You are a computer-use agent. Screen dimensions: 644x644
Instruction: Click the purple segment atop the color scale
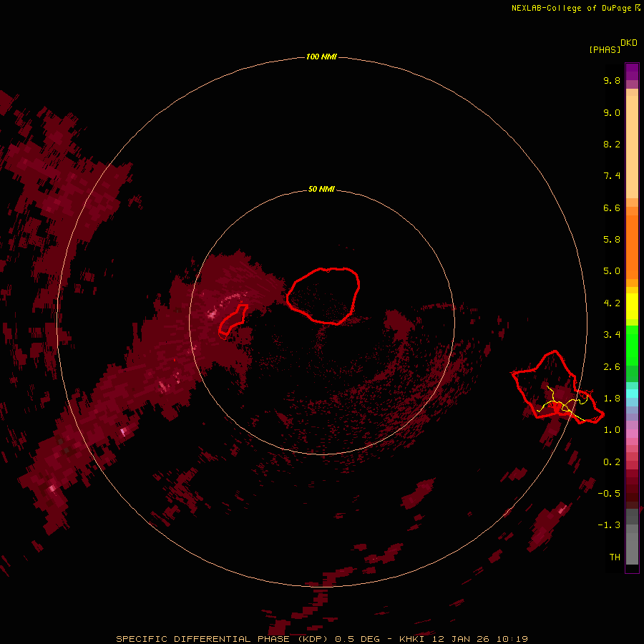tap(632, 72)
